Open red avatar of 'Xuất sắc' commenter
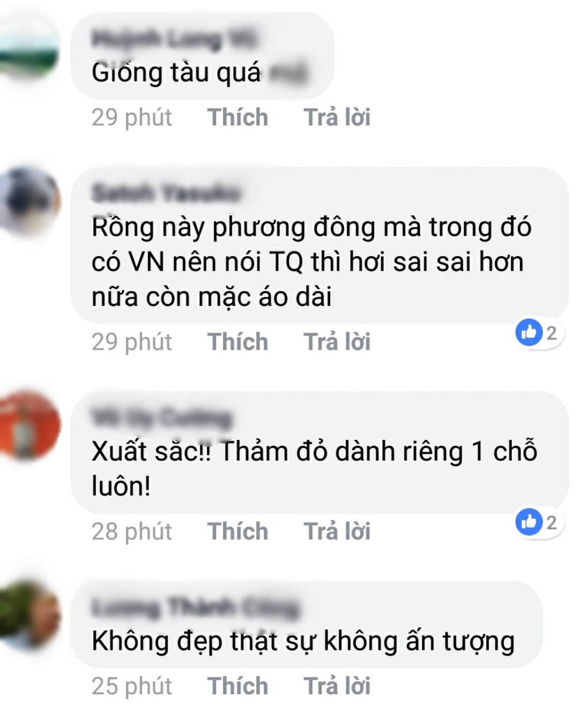579x728 pixels. [29, 425]
